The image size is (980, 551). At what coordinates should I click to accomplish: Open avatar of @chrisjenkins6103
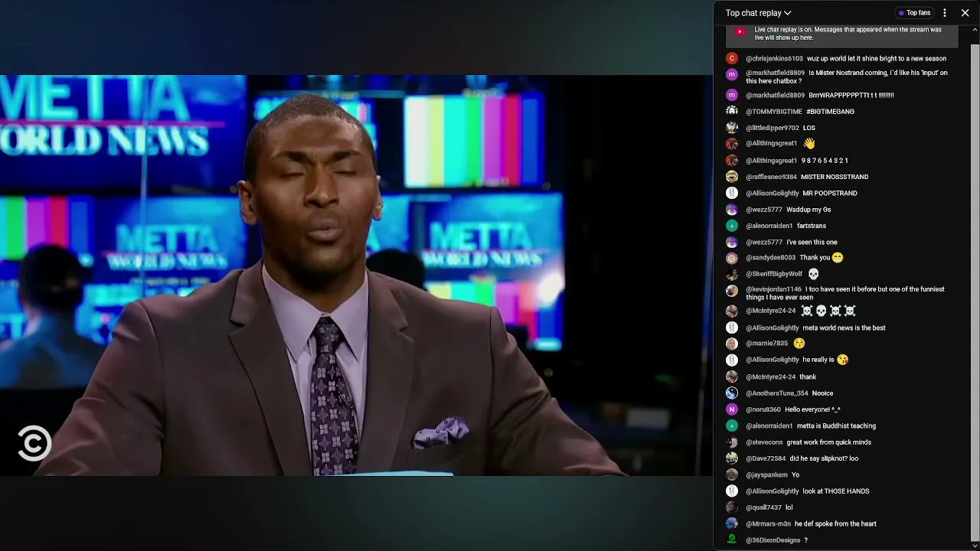[x=732, y=58]
